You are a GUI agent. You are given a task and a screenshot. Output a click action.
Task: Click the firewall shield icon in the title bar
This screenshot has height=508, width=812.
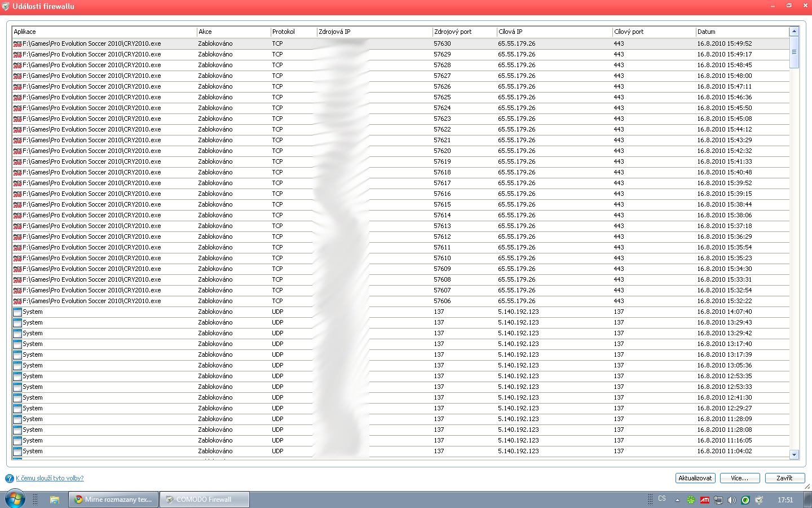(x=6, y=7)
